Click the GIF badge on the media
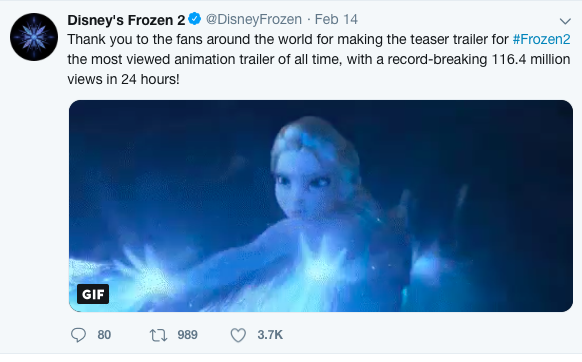 click(93, 294)
